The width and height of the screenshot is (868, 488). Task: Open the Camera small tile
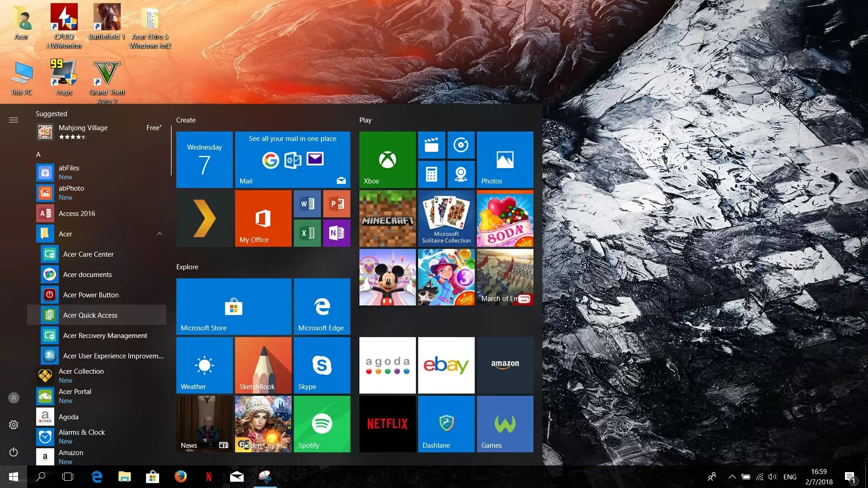click(x=461, y=174)
